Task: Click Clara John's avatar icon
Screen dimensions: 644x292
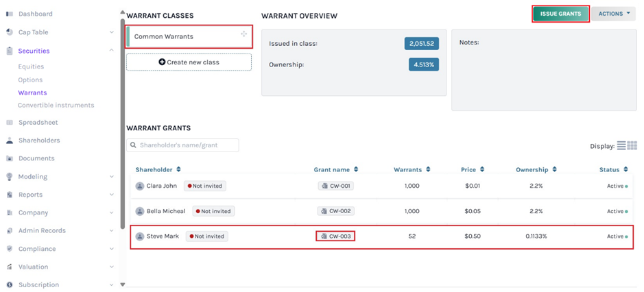Action: coord(140,186)
